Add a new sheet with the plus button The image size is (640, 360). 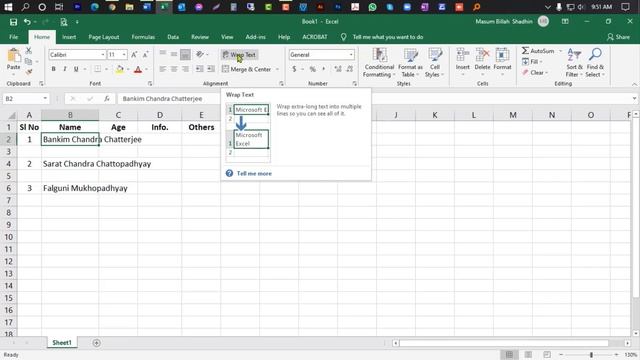96,343
